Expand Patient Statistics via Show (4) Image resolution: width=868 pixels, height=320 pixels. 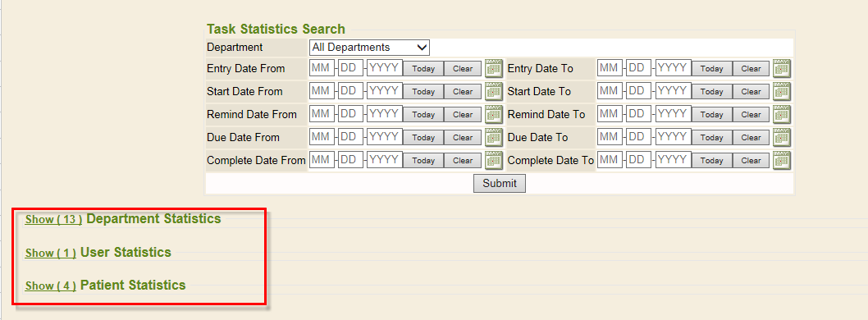[x=50, y=286]
